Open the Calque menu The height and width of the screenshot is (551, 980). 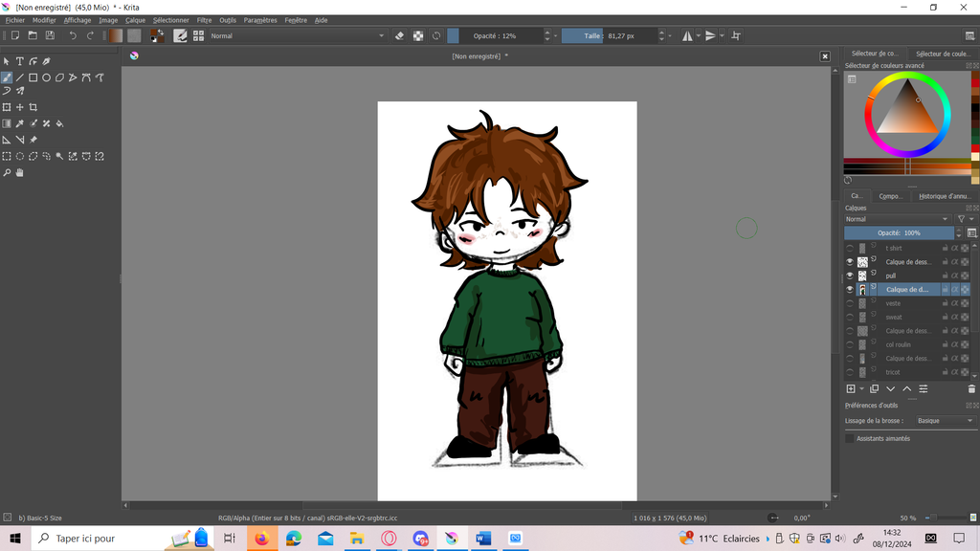click(135, 20)
